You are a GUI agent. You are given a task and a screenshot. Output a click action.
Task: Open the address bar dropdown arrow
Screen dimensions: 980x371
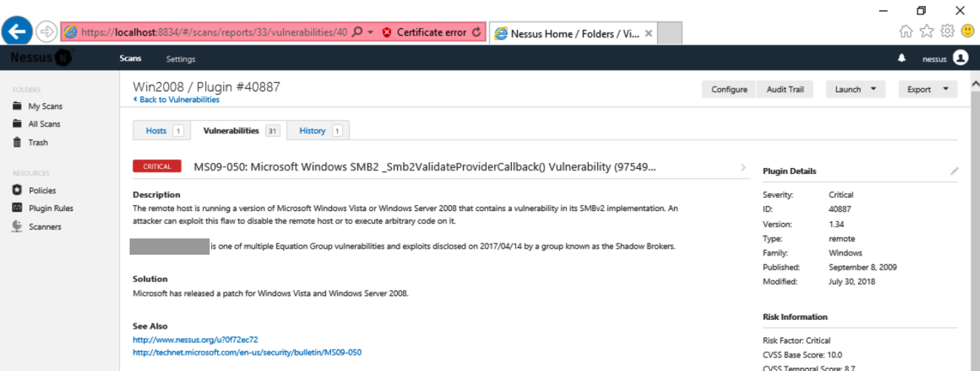[370, 33]
